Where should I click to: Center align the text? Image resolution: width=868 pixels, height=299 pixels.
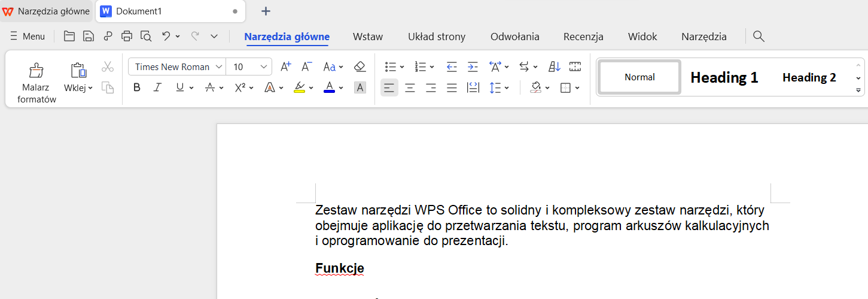(410, 88)
